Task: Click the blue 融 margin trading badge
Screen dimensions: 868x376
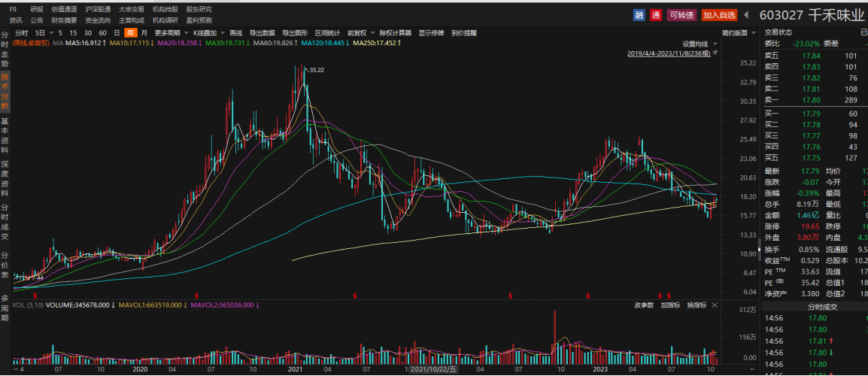Action: coord(639,15)
